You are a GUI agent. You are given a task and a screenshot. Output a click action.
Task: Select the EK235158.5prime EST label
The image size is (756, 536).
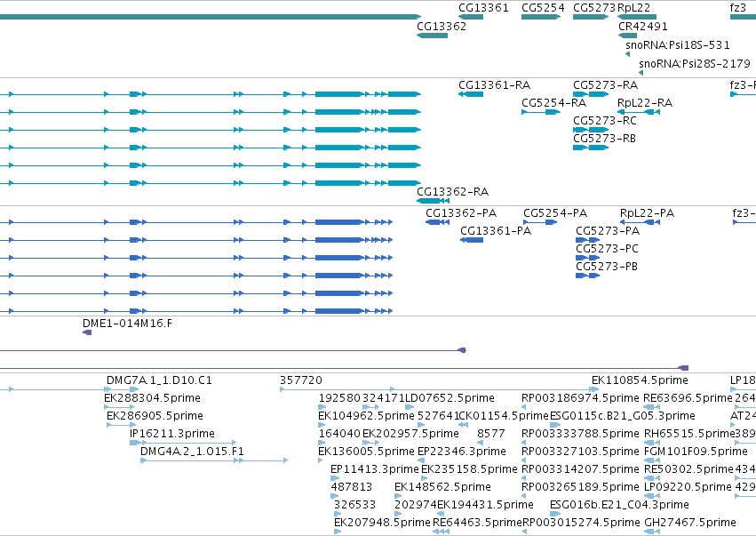[x=469, y=469]
